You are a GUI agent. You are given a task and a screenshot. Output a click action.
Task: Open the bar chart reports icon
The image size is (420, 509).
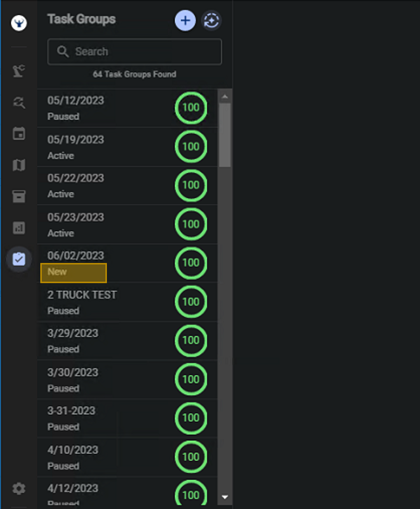pyautogui.click(x=19, y=228)
